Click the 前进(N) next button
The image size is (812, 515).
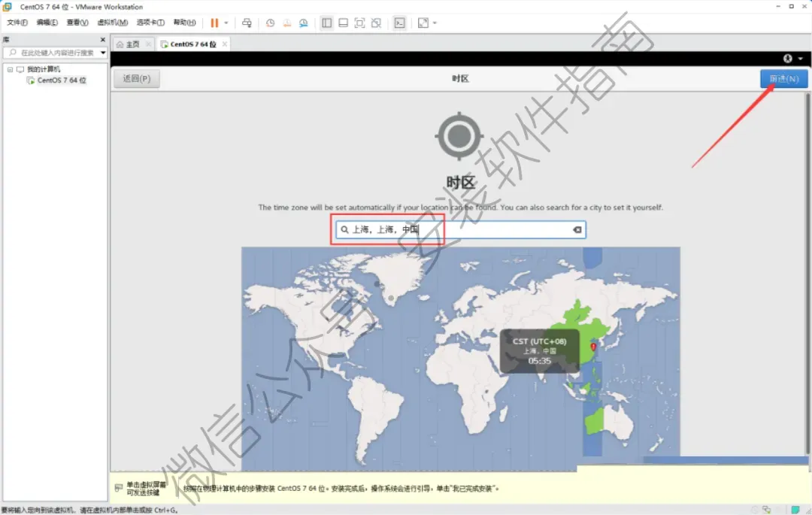tap(784, 79)
